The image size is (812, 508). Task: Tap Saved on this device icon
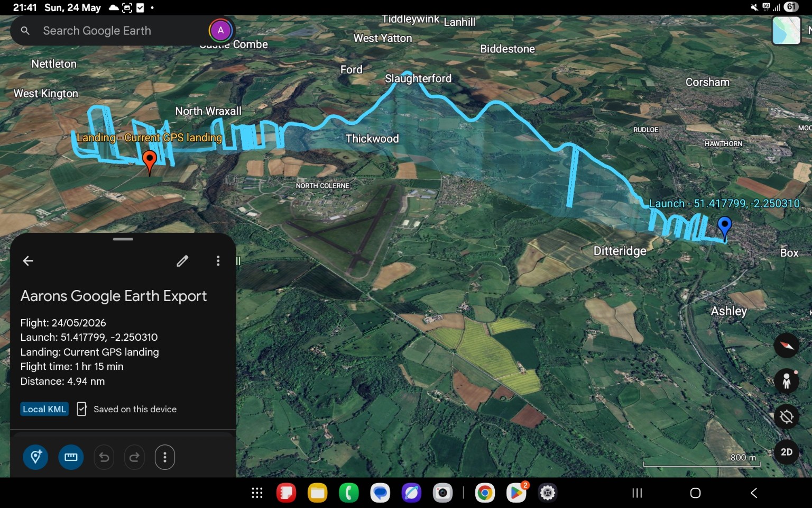click(81, 409)
